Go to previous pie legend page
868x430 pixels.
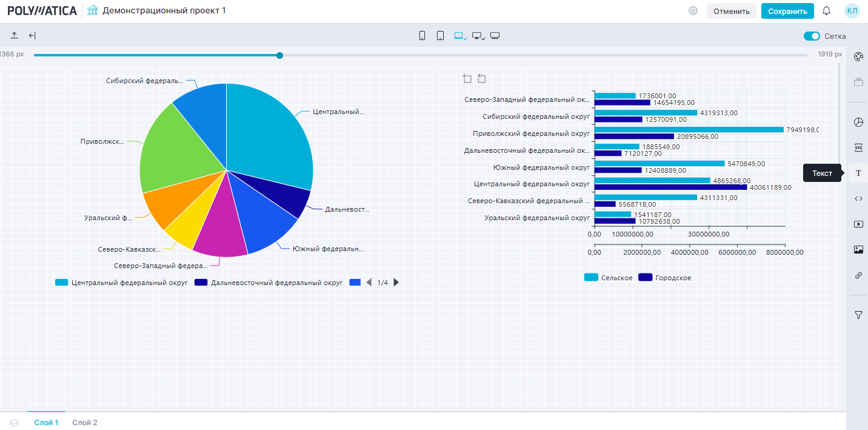click(x=369, y=283)
